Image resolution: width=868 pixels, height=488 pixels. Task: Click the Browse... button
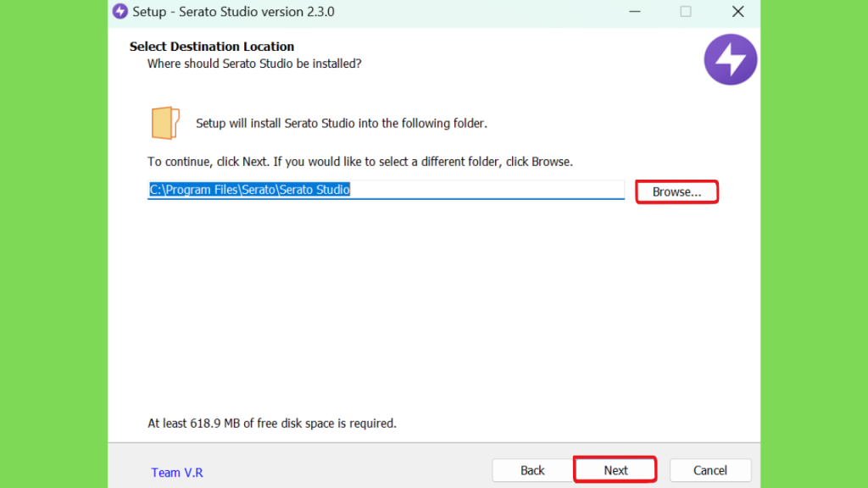point(676,192)
